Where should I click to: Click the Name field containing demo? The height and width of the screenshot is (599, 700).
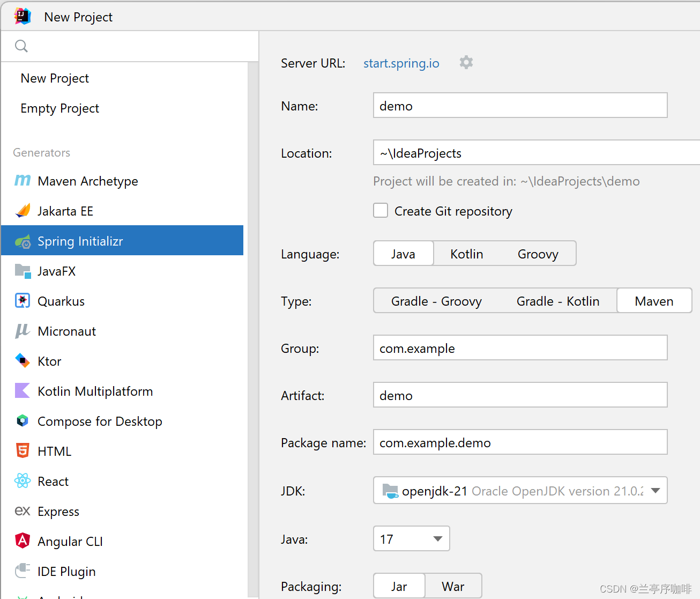pyautogui.click(x=520, y=106)
